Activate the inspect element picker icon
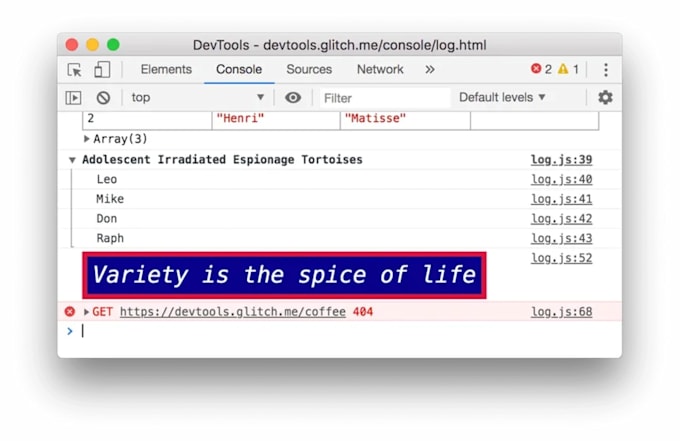Screen dimensions: 680x441 [x=75, y=70]
